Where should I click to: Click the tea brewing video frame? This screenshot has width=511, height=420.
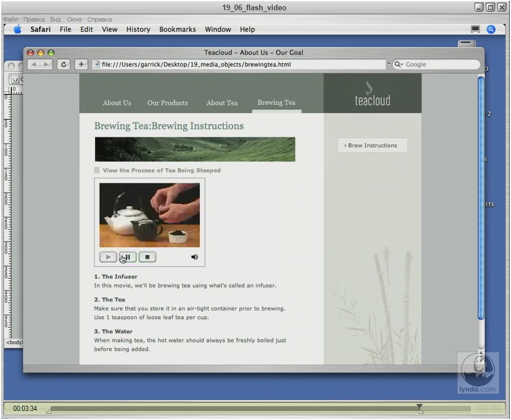[x=150, y=215]
